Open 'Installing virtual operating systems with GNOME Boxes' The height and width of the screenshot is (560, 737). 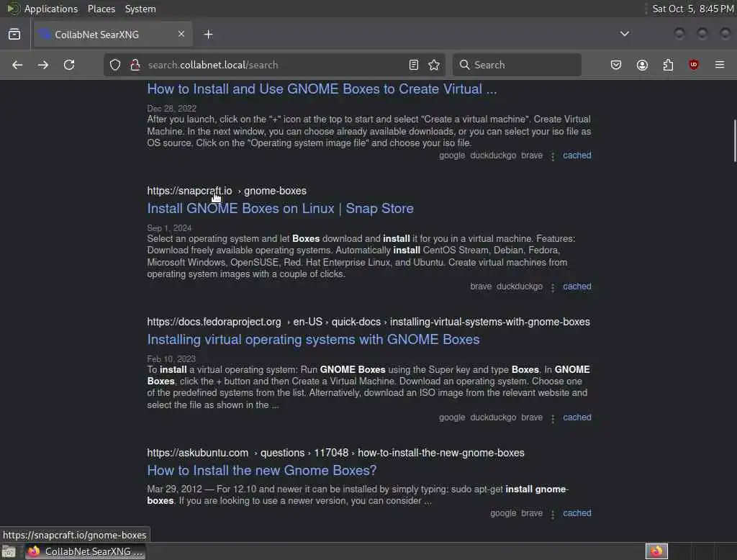(313, 340)
